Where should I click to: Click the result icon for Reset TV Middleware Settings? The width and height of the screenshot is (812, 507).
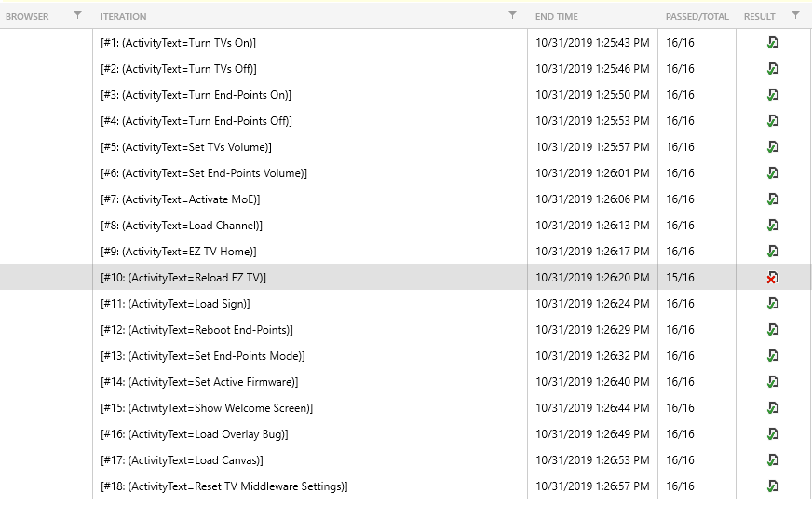pos(773,486)
